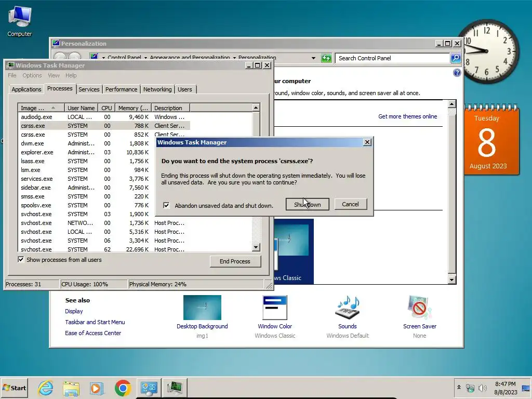
Task: Click the Desktop Background thumbnail
Action: coord(202,308)
